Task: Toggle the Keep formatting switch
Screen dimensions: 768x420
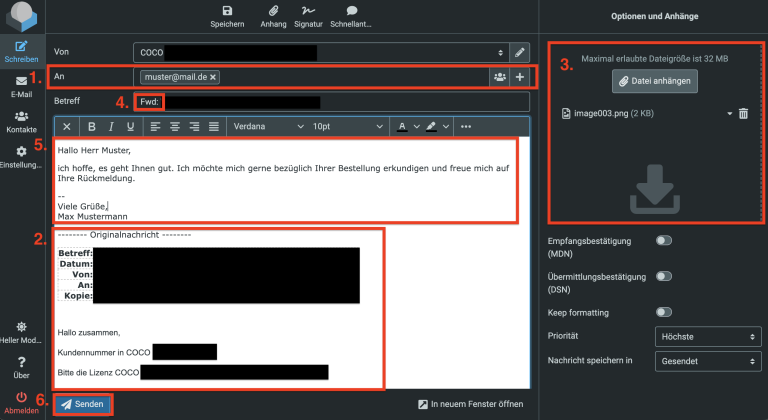Action: (x=663, y=312)
